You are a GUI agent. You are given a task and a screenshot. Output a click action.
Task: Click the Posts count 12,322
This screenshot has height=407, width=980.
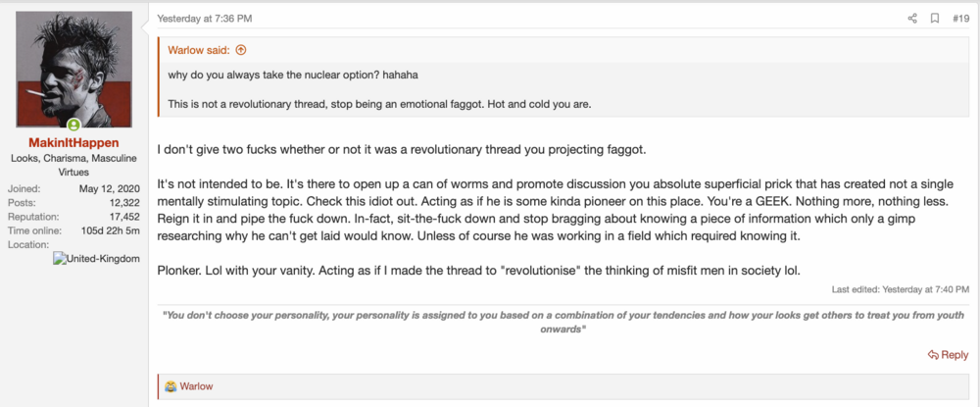(x=125, y=203)
